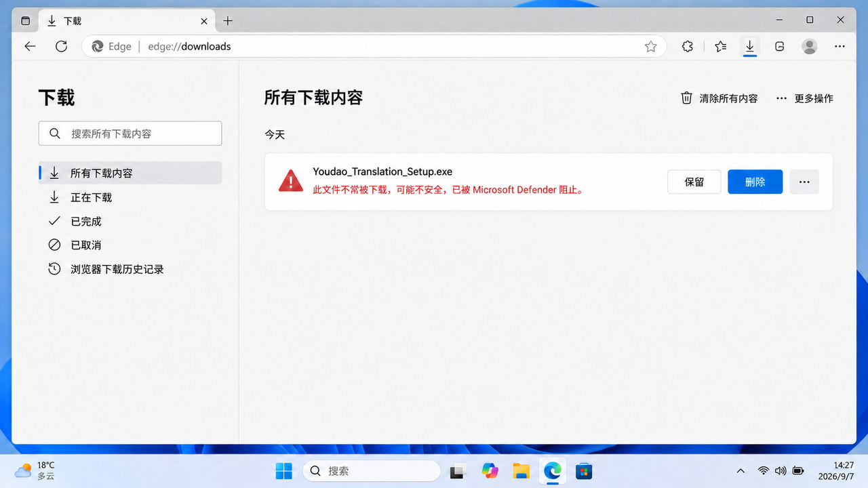Add this page to favorites with the star

point(651,46)
